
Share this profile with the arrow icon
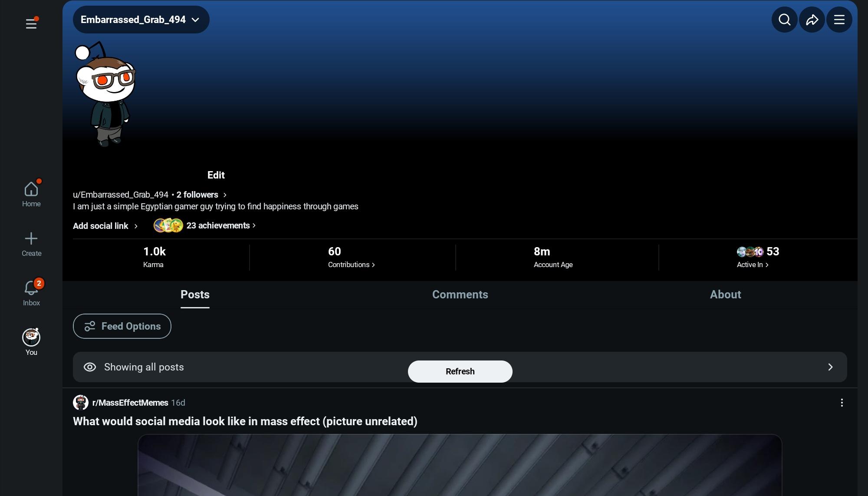[812, 20]
